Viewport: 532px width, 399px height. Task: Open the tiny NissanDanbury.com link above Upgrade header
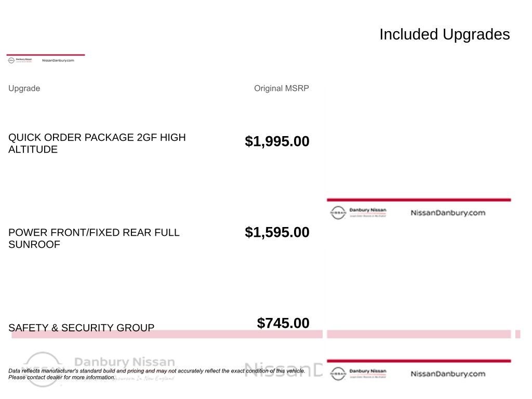[58, 60]
